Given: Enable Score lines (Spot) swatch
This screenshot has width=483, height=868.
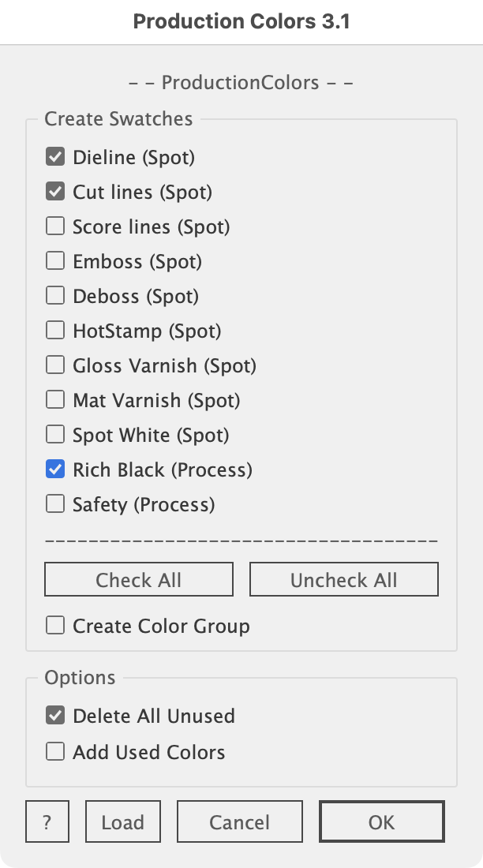Looking at the screenshot, I should (x=55, y=226).
